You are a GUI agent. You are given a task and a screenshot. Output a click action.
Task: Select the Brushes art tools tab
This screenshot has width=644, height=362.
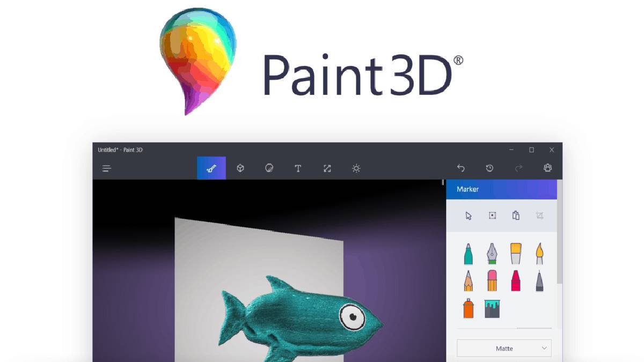pyautogui.click(x=211, y=168)
